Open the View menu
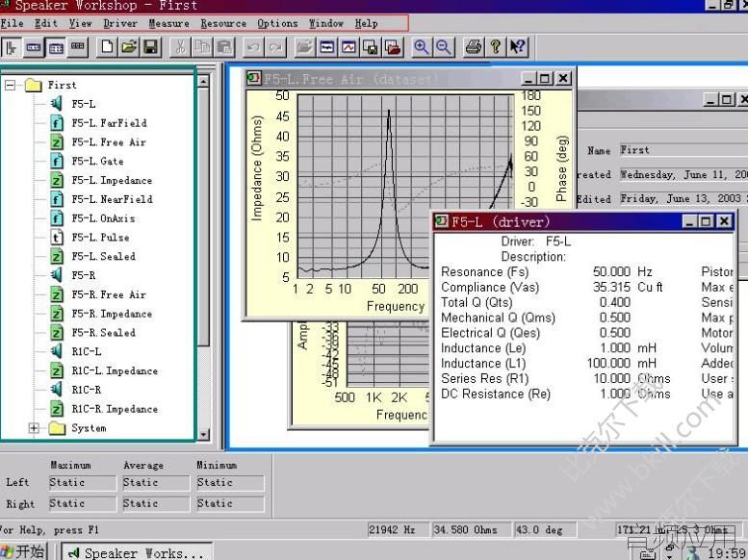748x560 pixels. click(80, 23)
